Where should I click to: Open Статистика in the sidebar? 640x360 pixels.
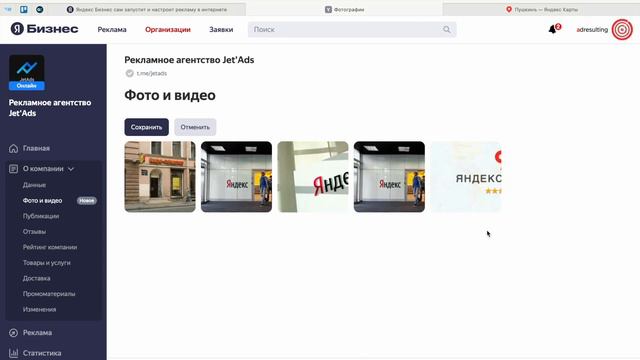point(42,353)
